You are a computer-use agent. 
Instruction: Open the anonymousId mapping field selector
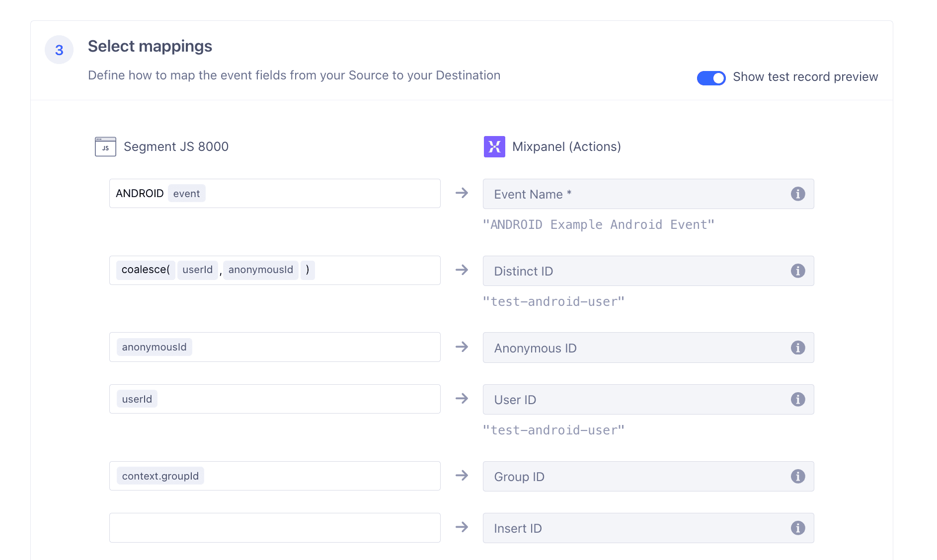coord(275,347)
